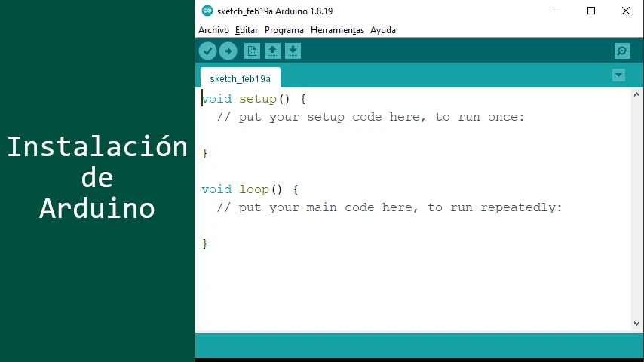The width and height of the screenshot is (644, 362).
Task: Click the editor scrollbar down arrow
Action: tap(636, 324)
